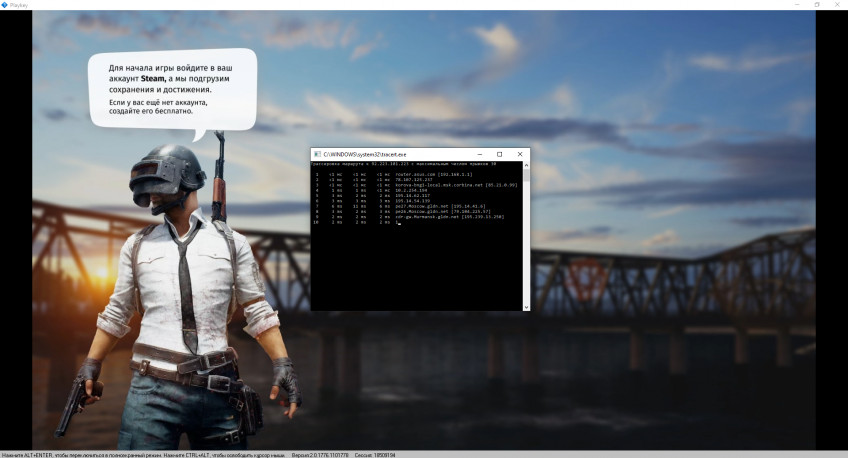Minimize the Playkey window

pyautogui.click(x=797, y=5)
